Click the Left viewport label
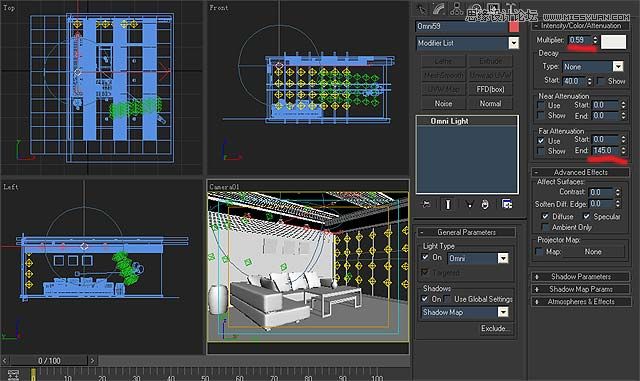 (x=11, y=187)
